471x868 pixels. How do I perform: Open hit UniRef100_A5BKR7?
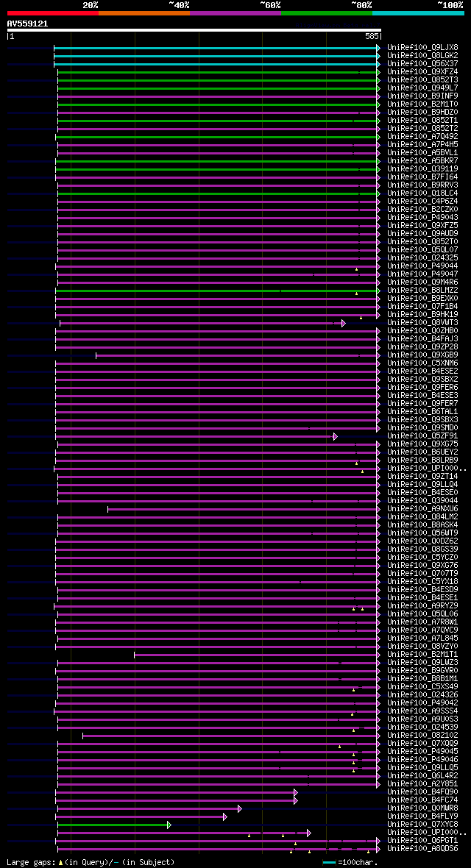pyautogui.click(x=422, y=161)
